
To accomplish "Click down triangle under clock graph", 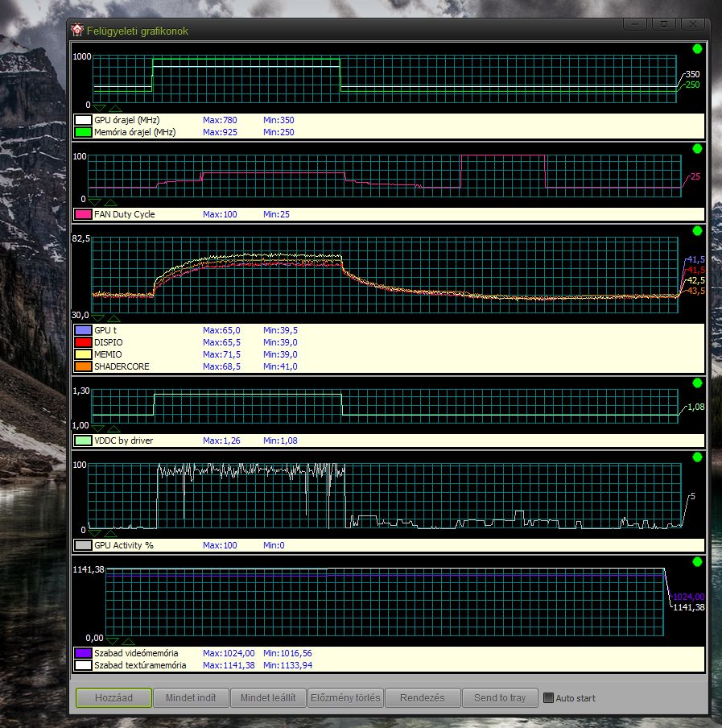I will point(99,108).
